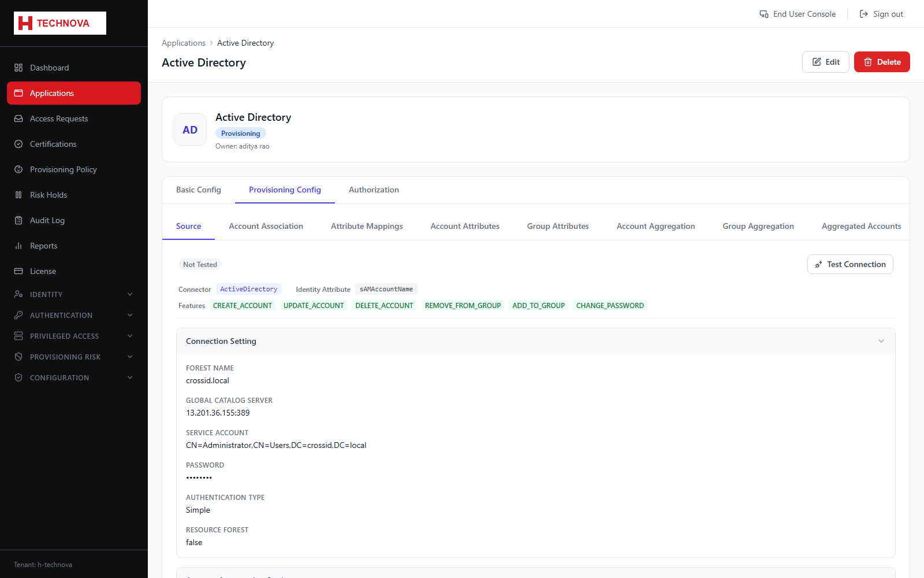Click the Certifications check-circle icon

pyautogui.click(x=18, y=144)
